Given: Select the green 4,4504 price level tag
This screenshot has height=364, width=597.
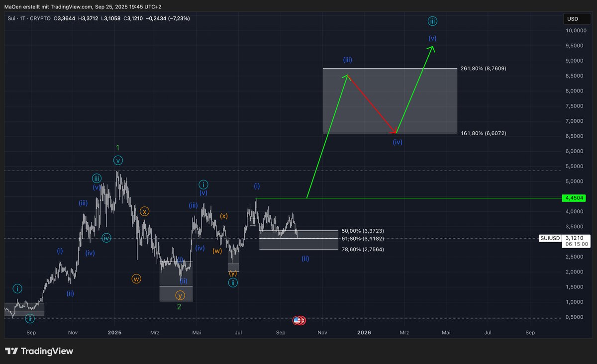Looking at the screenshot, I should click(573, 198).
